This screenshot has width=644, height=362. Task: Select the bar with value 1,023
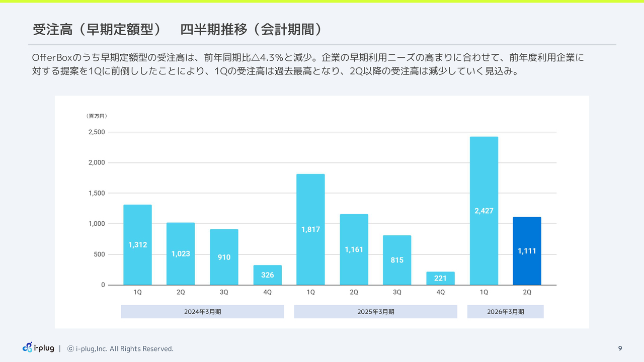coord(181,253)
